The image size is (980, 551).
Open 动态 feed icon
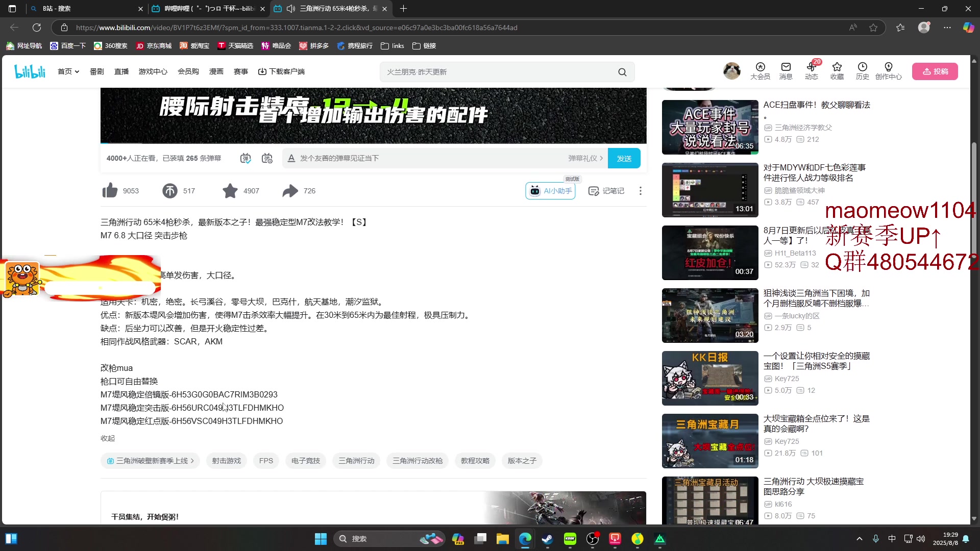(812, 71)
